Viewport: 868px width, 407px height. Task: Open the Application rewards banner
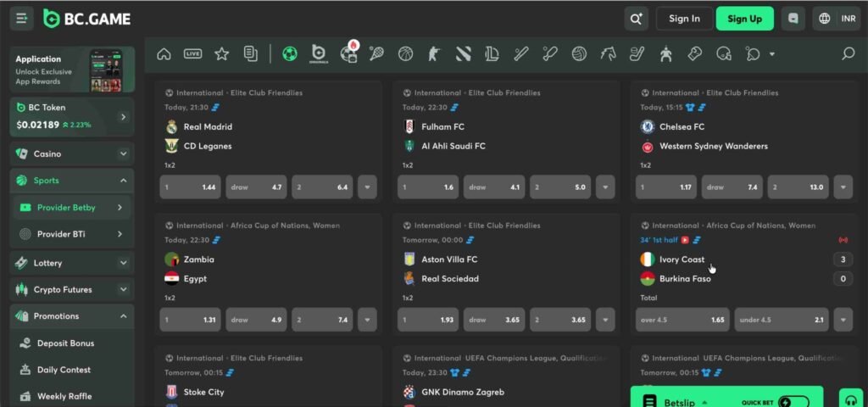pos(72,70)
